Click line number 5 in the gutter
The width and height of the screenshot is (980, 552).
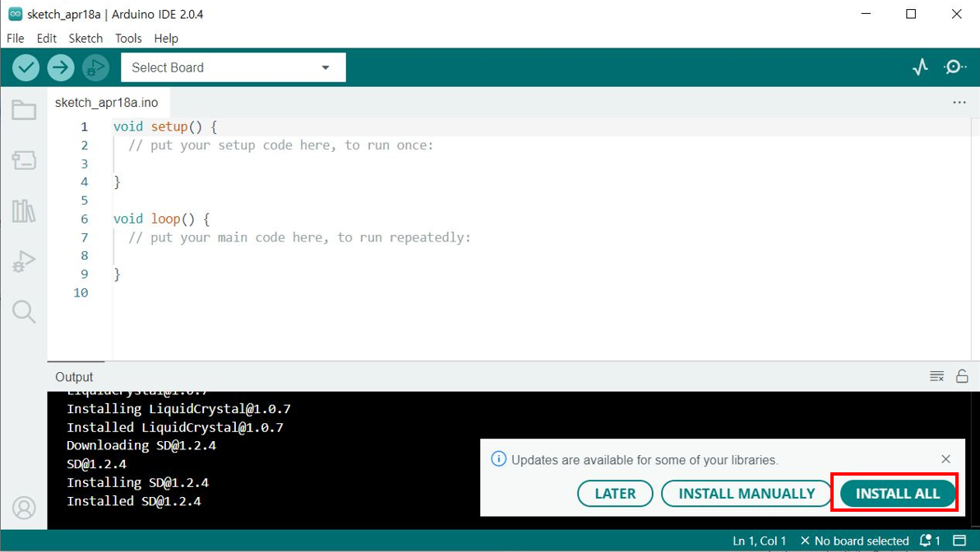85,200
